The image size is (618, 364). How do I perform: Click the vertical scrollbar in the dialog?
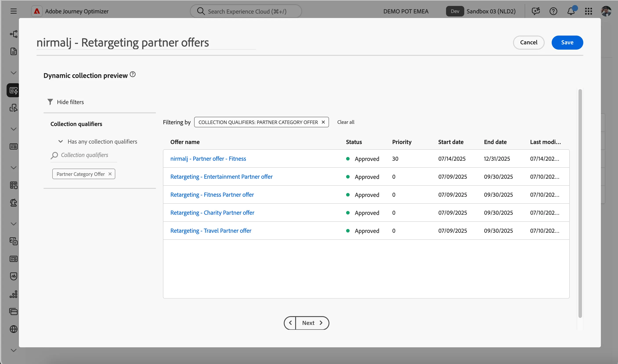(580, 204)
